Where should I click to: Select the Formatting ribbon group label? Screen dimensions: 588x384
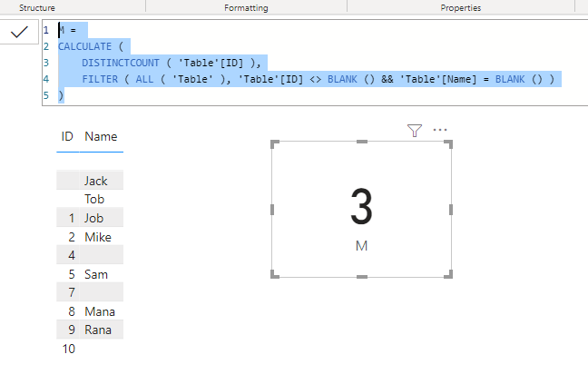tap(246, 7)
